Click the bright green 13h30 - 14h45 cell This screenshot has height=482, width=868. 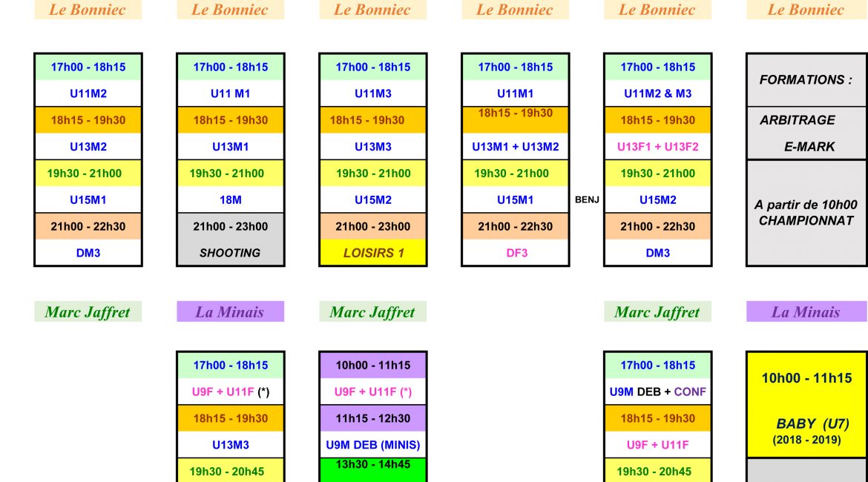tap(373, 469)
